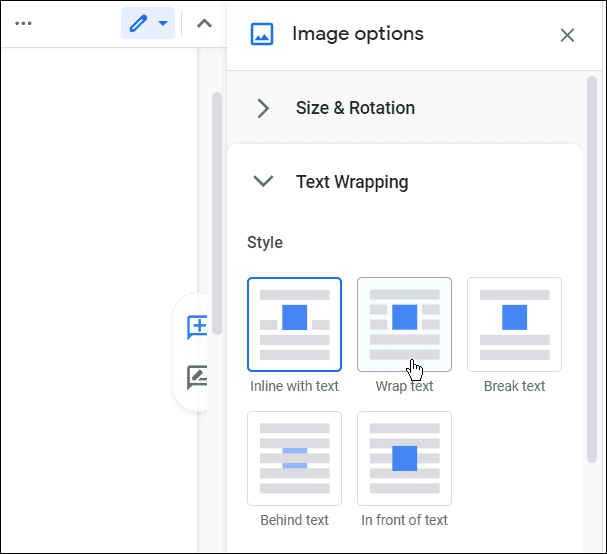This screenshot has width=607, height=554.
Task: Click the Add comment icon
Action: pos(197,328)
